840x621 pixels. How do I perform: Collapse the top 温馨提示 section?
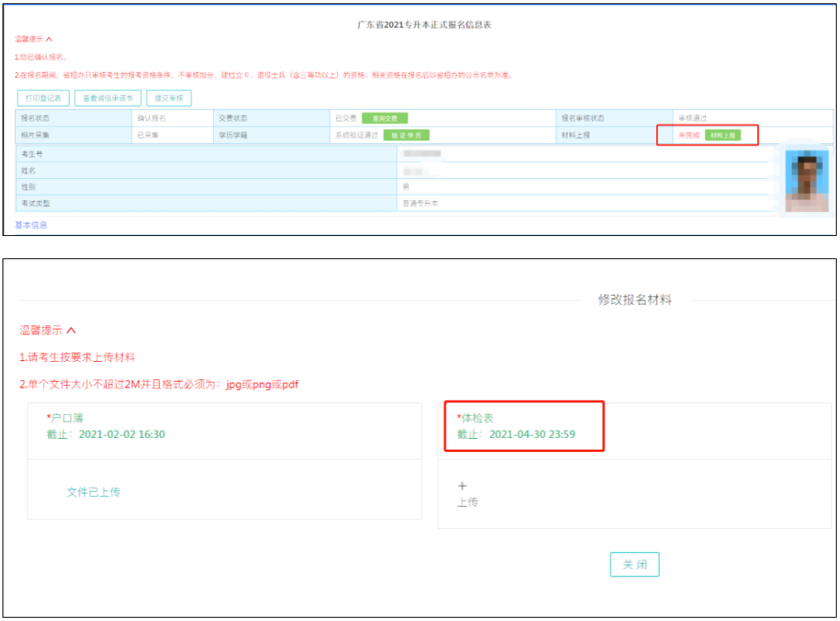click(34, 39)
